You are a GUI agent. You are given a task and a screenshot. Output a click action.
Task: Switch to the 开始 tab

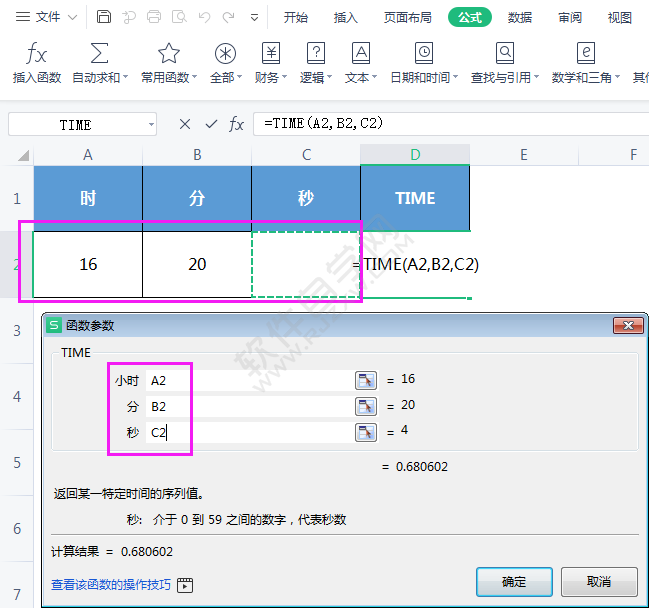296,17
